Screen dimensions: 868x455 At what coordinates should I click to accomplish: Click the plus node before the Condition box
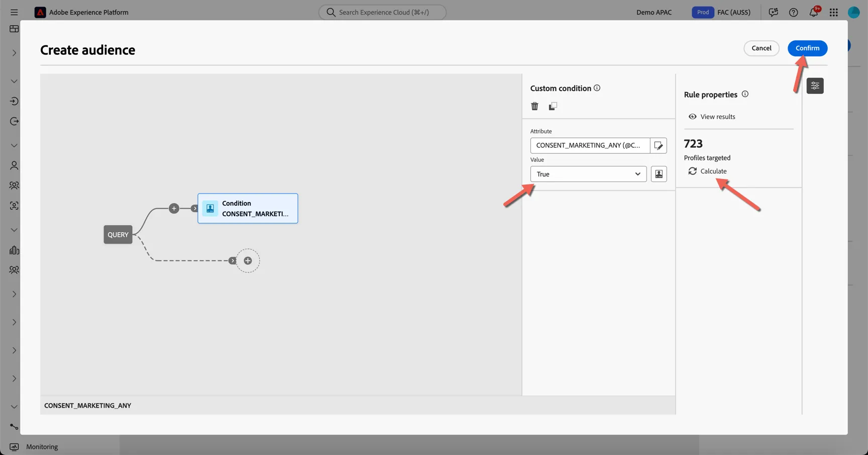(x=174, y=208)
